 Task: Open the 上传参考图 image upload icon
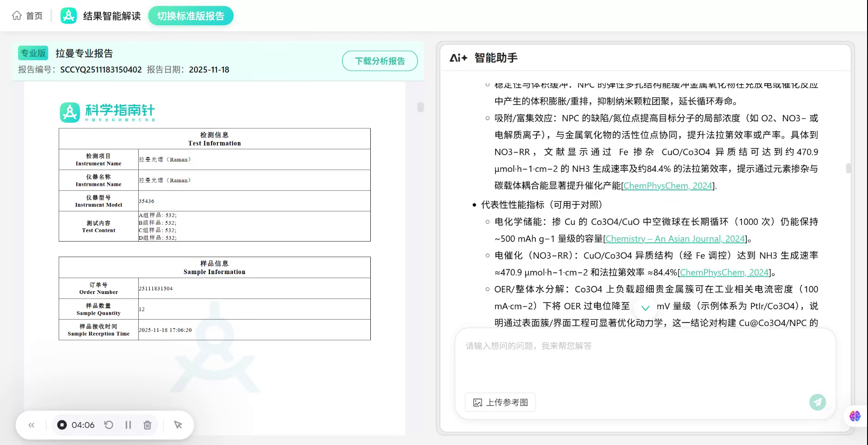pos(478,402)
